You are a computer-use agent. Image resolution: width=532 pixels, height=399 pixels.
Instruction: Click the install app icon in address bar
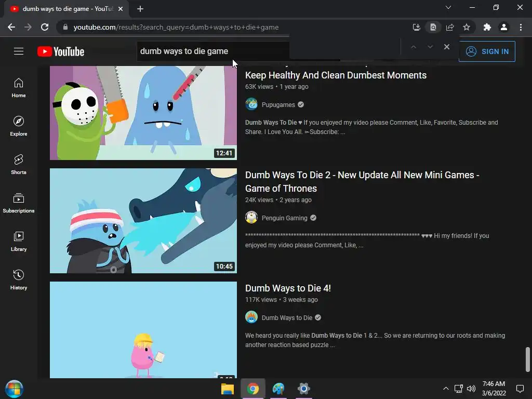(x=416, y=27)
